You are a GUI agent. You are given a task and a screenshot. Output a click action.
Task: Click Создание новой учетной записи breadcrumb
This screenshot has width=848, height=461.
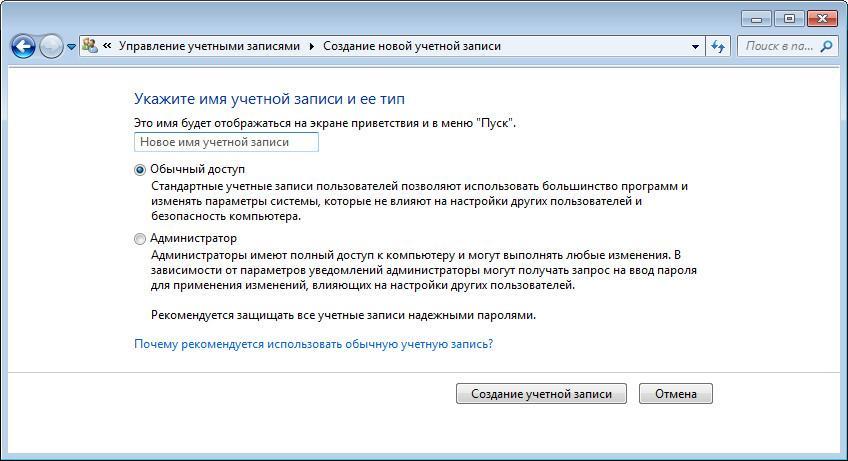(411, 46)
